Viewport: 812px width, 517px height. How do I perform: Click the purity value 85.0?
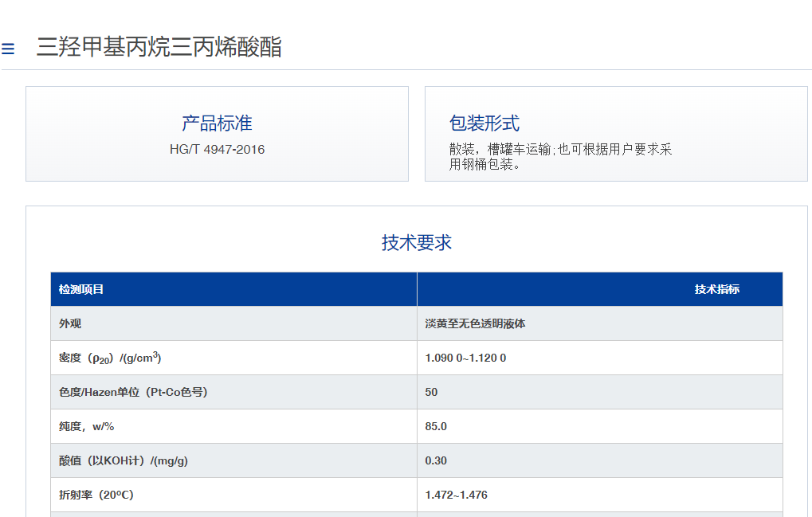[436, 426]
